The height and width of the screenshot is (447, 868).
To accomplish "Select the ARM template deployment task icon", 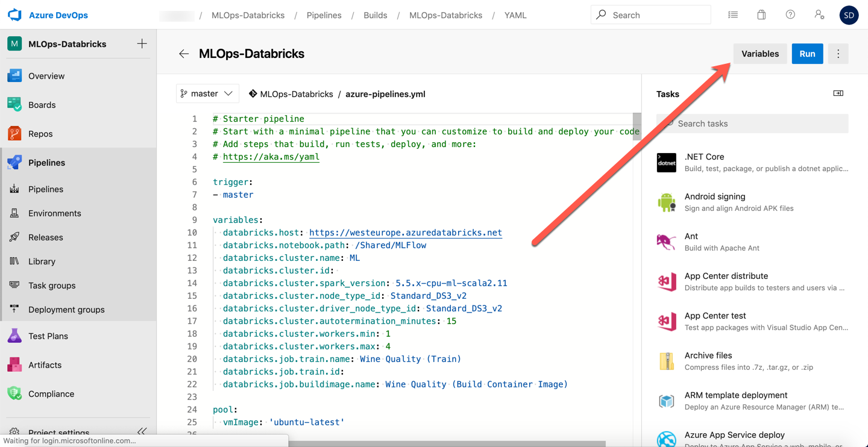I will 667,401.
